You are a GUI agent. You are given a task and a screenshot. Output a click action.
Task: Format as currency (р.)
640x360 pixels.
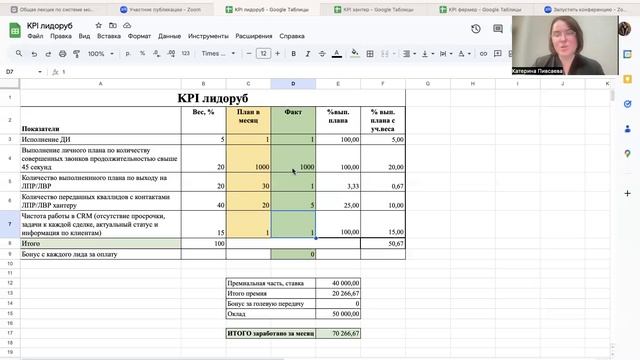pos(128,53)
